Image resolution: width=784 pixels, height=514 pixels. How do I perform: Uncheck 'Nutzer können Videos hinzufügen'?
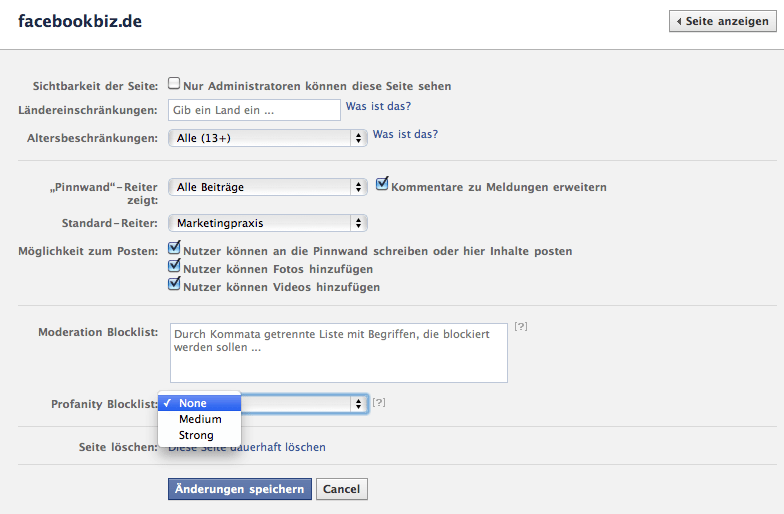coord(174,284)
